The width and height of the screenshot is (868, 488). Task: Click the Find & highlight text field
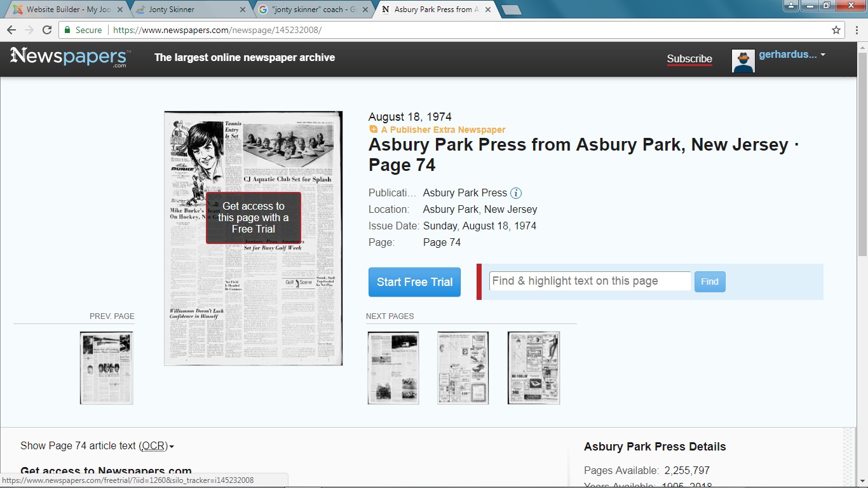(589, 281)
